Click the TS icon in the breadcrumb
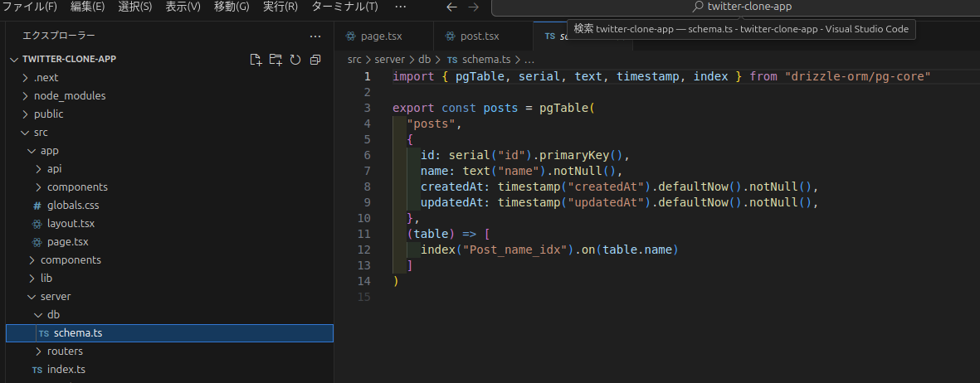This screenshot has height=383, width=980. click(452, 60)
